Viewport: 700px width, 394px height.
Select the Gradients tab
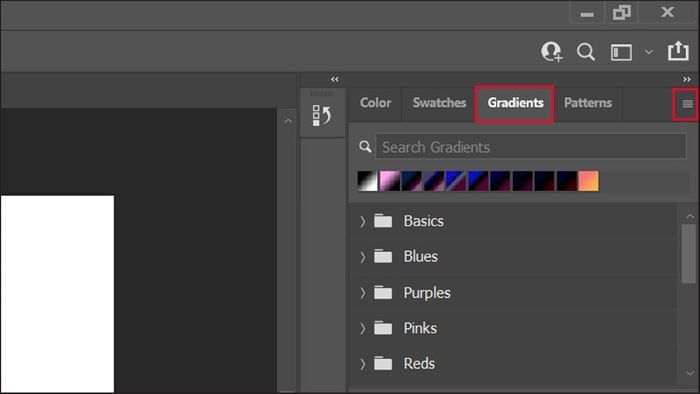[515, 103]
